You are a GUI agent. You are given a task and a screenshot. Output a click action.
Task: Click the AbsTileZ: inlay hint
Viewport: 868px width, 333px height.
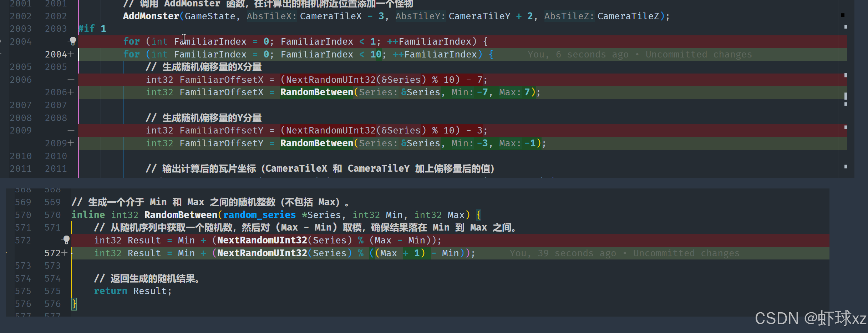click(569, 16)
